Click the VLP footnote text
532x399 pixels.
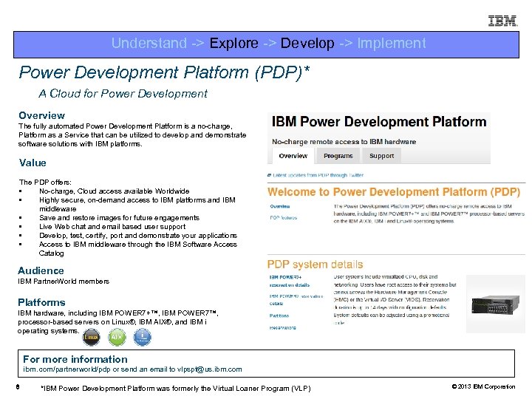point(176,388)
